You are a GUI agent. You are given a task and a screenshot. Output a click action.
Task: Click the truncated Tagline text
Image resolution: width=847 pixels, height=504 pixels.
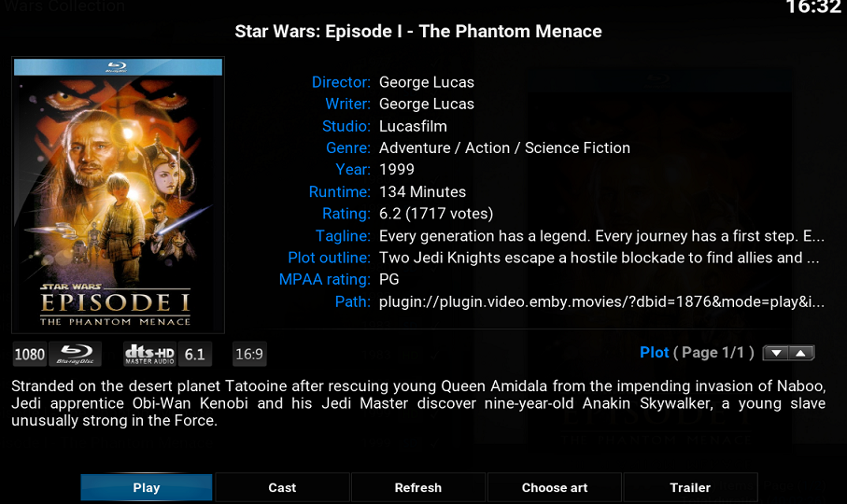click(601, 236)
